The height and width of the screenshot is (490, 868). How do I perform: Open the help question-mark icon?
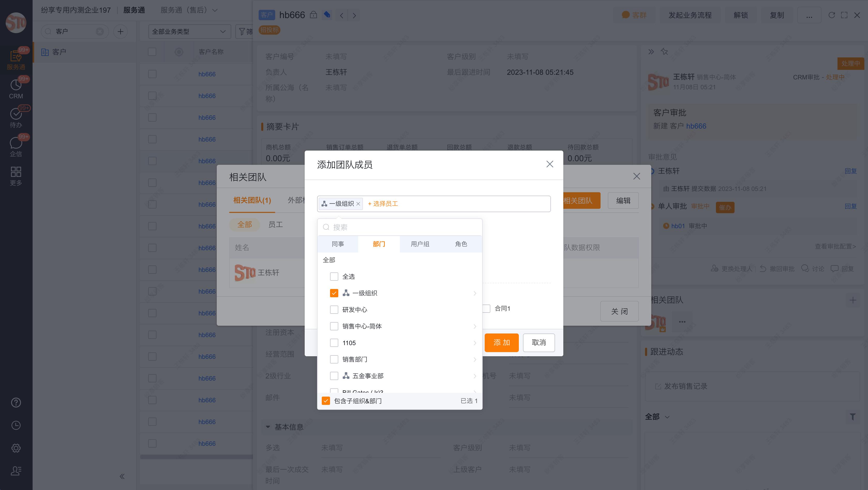coord(16,402)
